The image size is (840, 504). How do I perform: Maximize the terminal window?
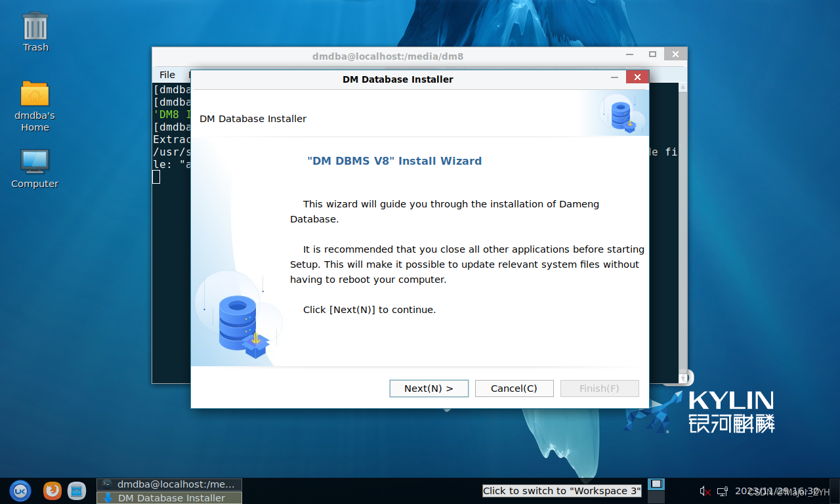[652, 54]
